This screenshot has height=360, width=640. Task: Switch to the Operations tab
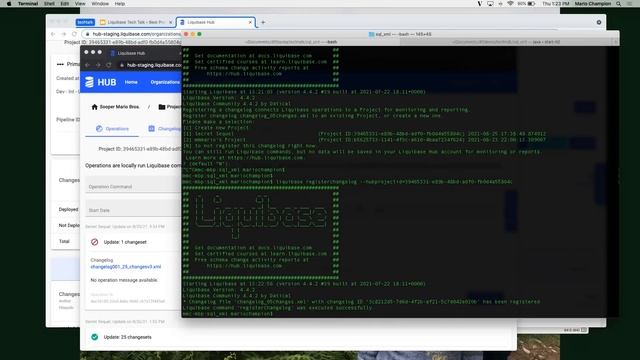click(x=112, y=129)
